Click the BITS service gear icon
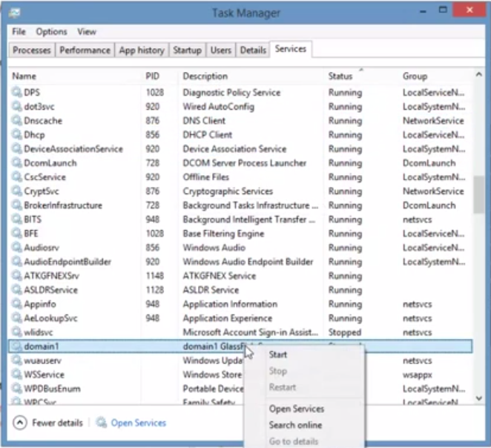This screenshot has width=491, height=448. (x=16, y=219)
